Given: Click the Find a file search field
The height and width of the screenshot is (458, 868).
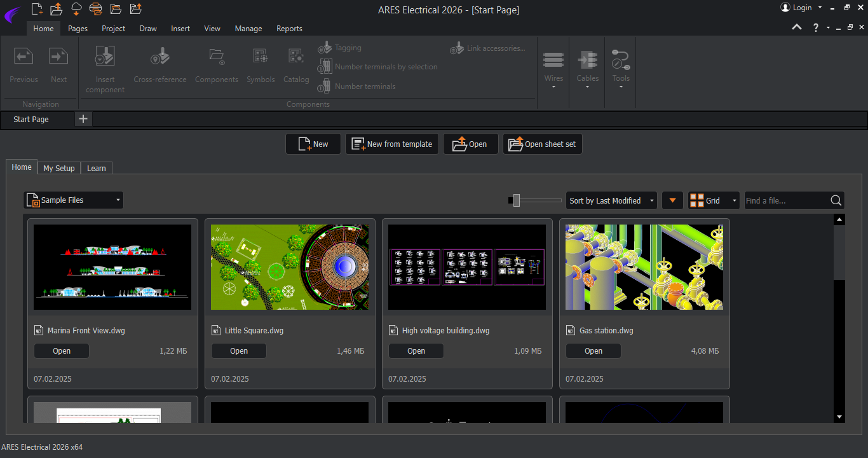Looking at the screenshot, I should pos(787,200).
